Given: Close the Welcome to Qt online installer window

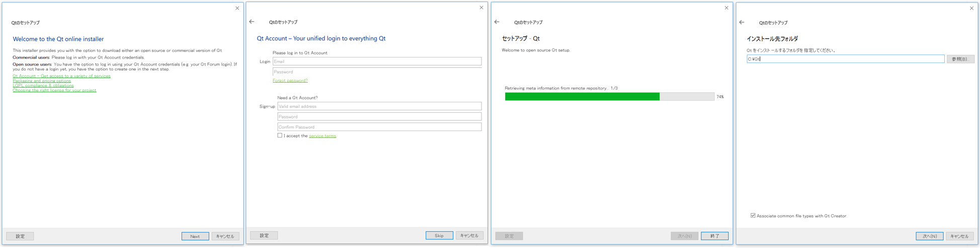Looking at the screenshot, I should click(237, 8).
